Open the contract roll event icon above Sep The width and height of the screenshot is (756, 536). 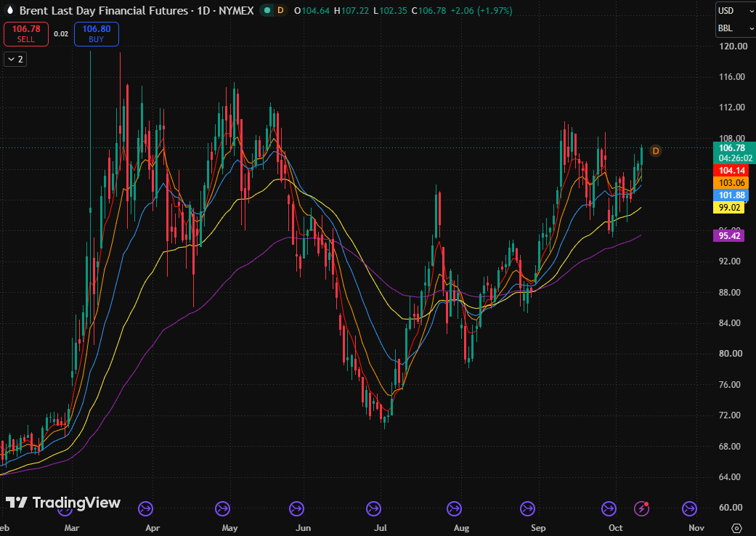click(527, 508)
